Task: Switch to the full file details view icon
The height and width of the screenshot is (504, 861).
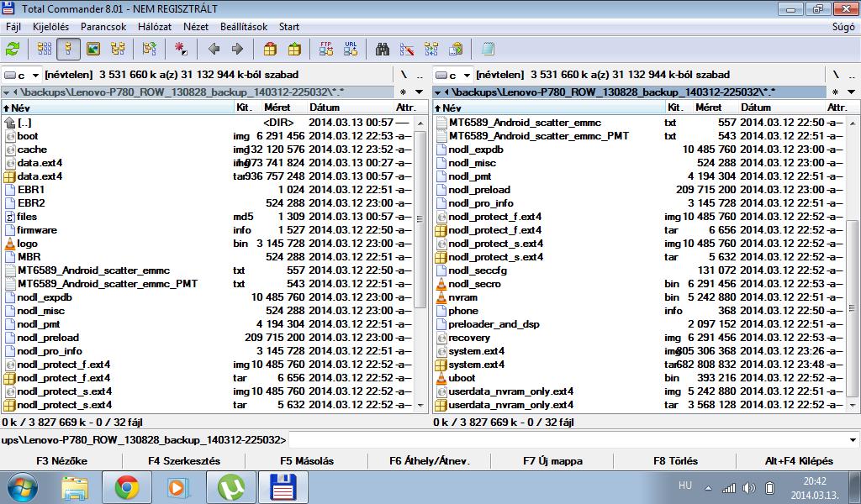Action: pyautogui.click(x=68, y=50)
